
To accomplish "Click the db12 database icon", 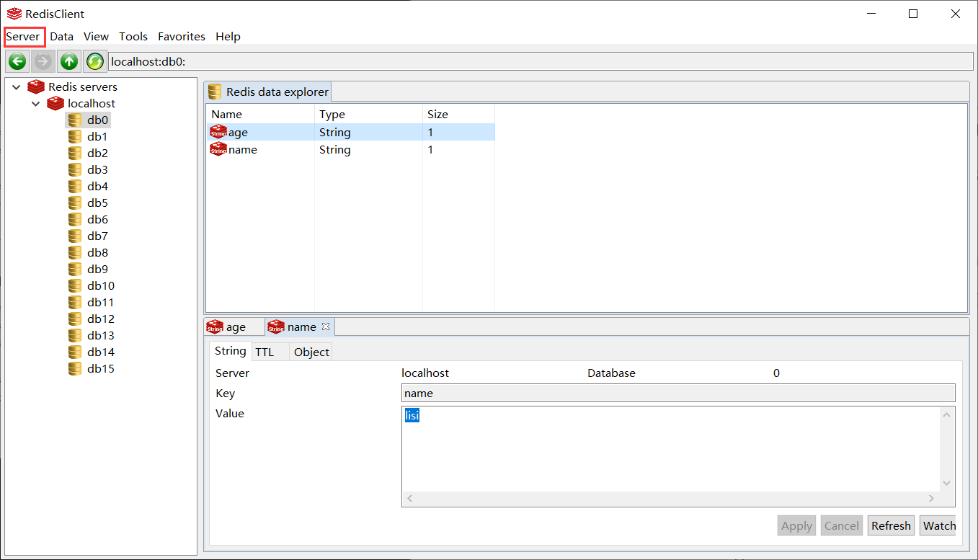I will click(x=75, y=319).
